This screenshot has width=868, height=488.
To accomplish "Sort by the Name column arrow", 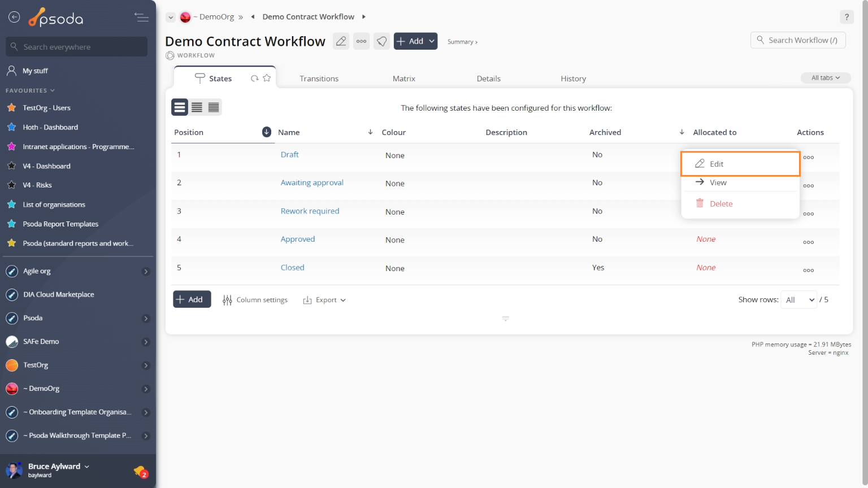I will tap(370, 132).
